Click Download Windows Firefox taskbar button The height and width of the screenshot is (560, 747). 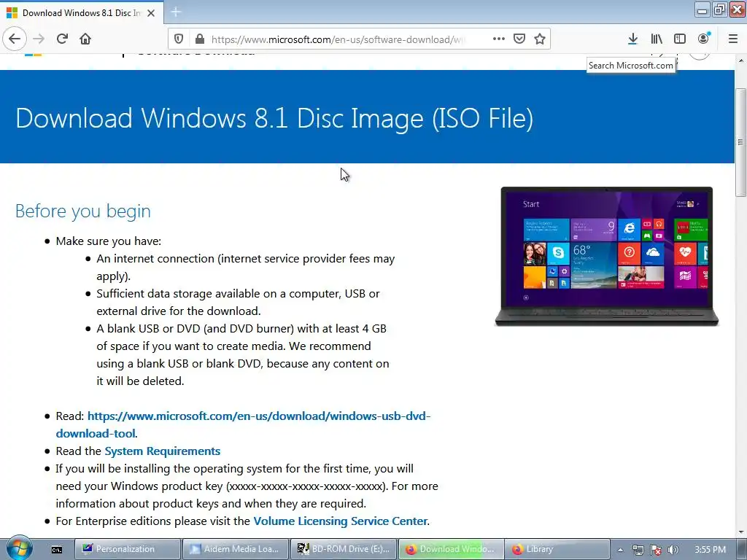(x=451, y=549)
